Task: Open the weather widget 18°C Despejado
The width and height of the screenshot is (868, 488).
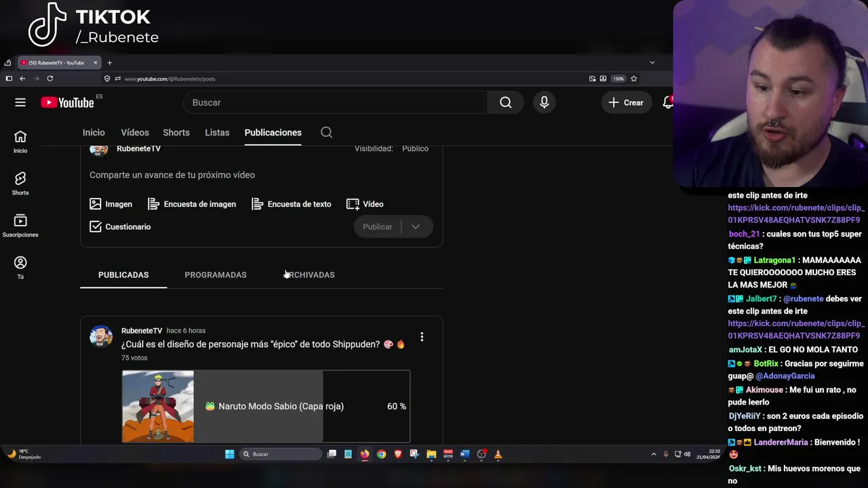Action: pos(24,454)
